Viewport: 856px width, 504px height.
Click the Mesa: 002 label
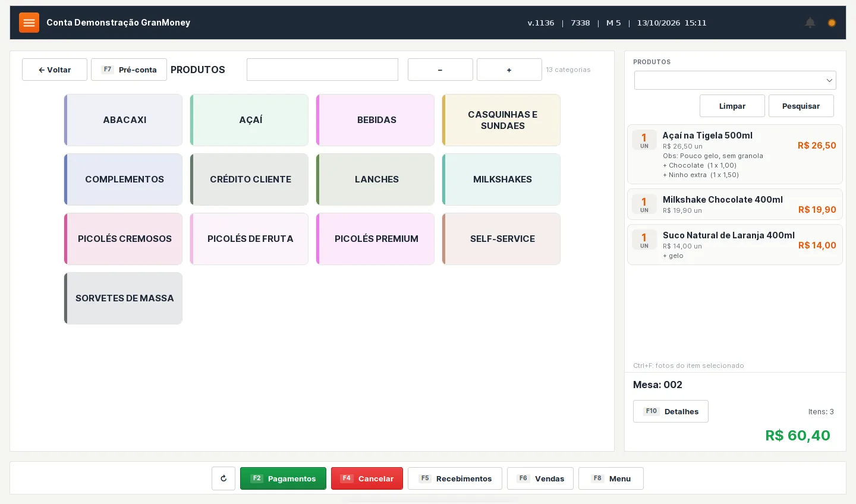point(657,385)
